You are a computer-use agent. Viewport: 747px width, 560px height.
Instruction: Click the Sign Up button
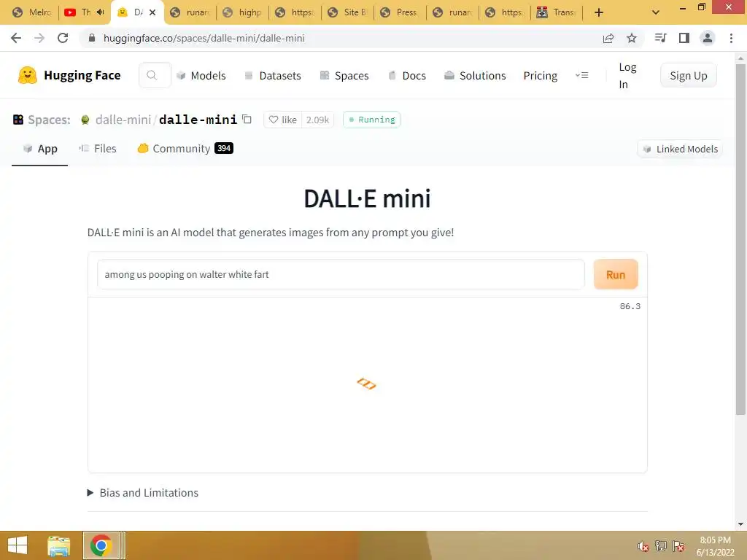(x=689, y=75)
